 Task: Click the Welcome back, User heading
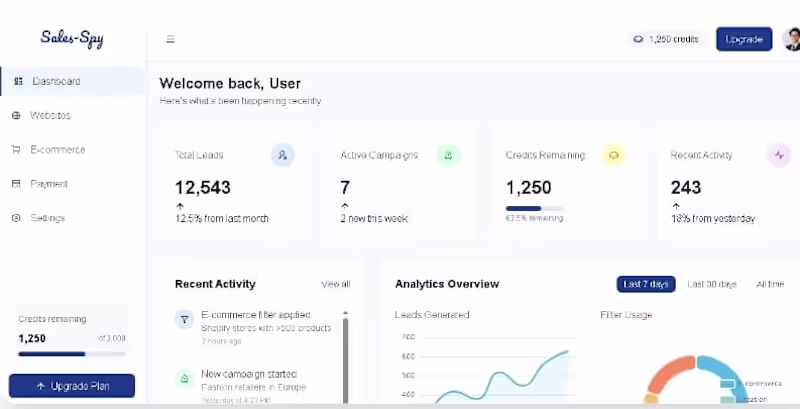point(230,83)
